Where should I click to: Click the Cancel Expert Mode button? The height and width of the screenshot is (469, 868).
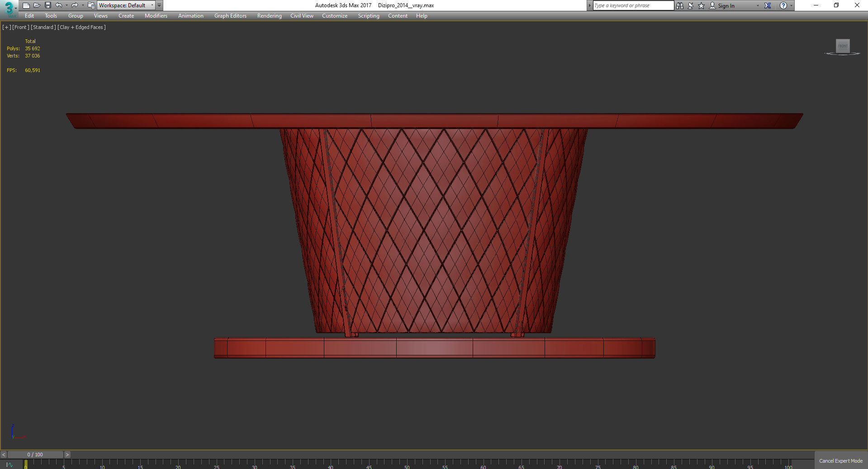(841, 460)
